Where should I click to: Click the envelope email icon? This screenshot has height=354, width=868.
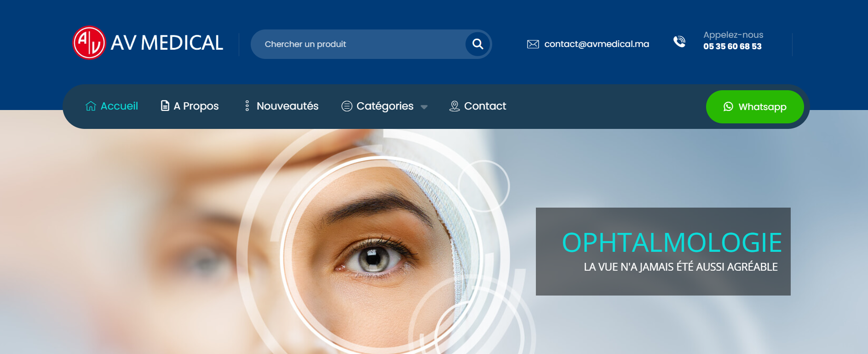click(533, 44)
